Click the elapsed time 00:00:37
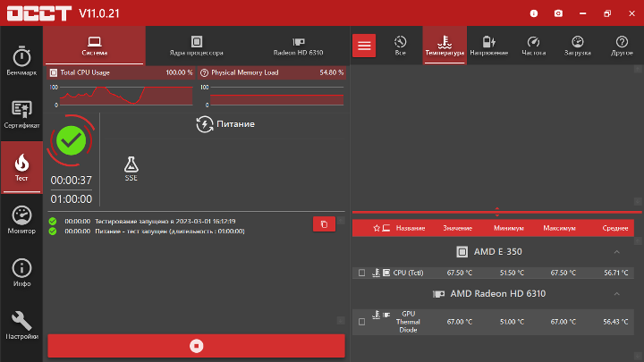Screen dimensions: 644x362 71,181
